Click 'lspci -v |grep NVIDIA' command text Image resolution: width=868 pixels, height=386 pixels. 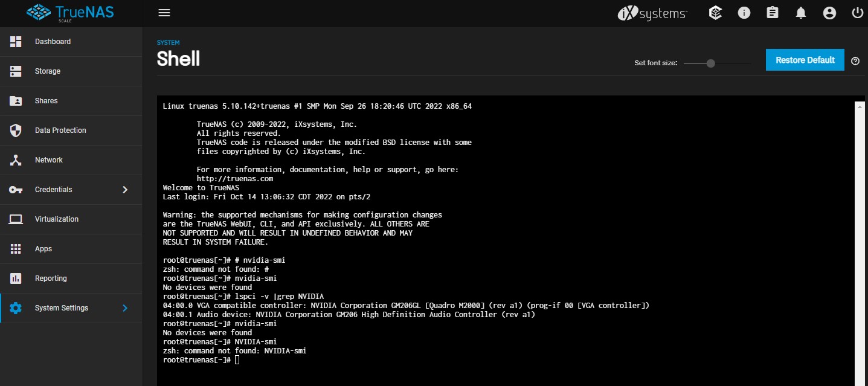[x=280, y=297]
